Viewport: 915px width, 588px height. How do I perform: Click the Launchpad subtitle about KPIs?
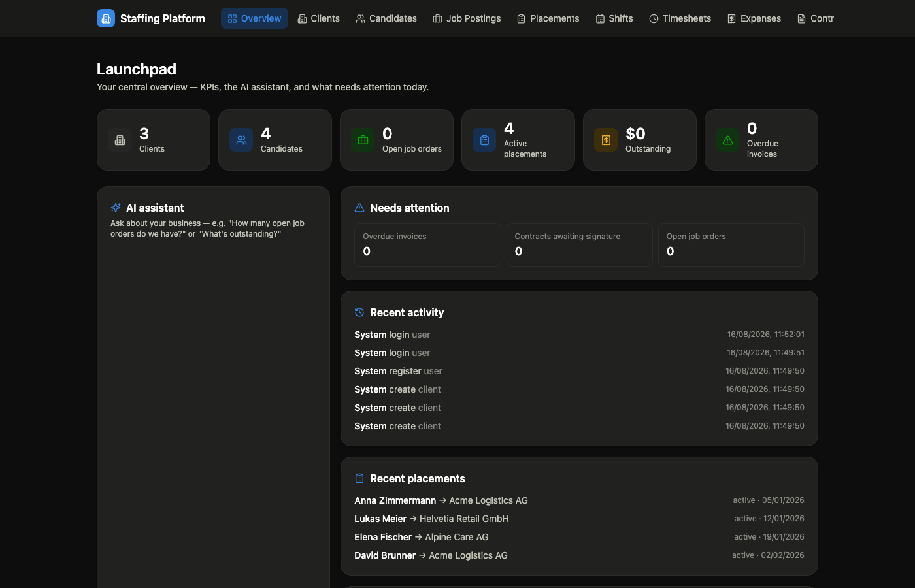coord(263,87)
